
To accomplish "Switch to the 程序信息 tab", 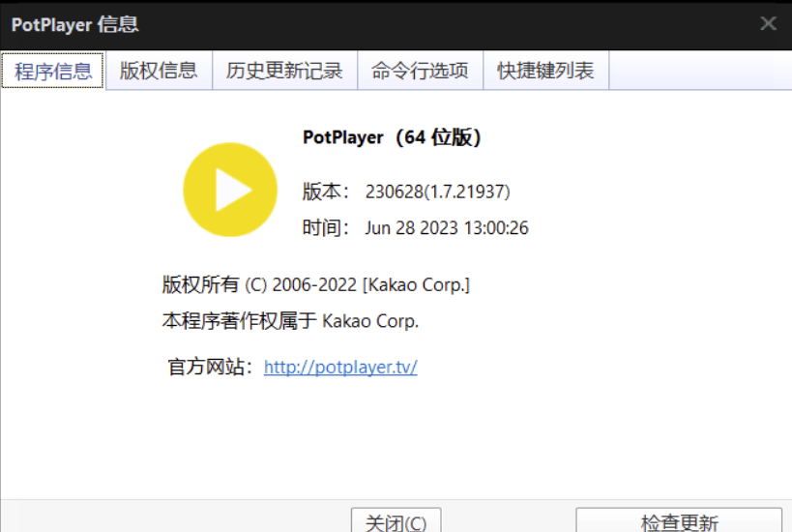I will [x=53, y=71].
